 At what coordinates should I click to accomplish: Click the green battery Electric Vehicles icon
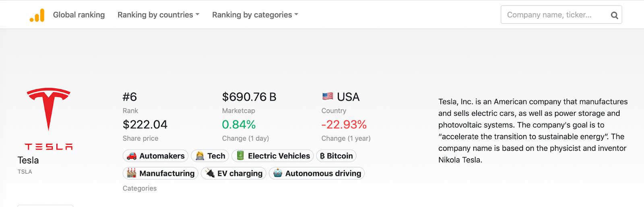coord(240,156)
